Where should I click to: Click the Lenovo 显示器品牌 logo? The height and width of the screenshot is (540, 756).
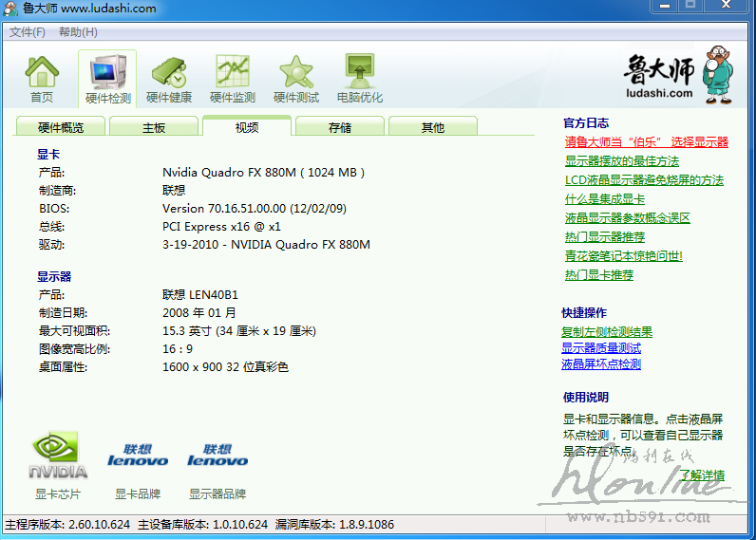tap(217, 456)
